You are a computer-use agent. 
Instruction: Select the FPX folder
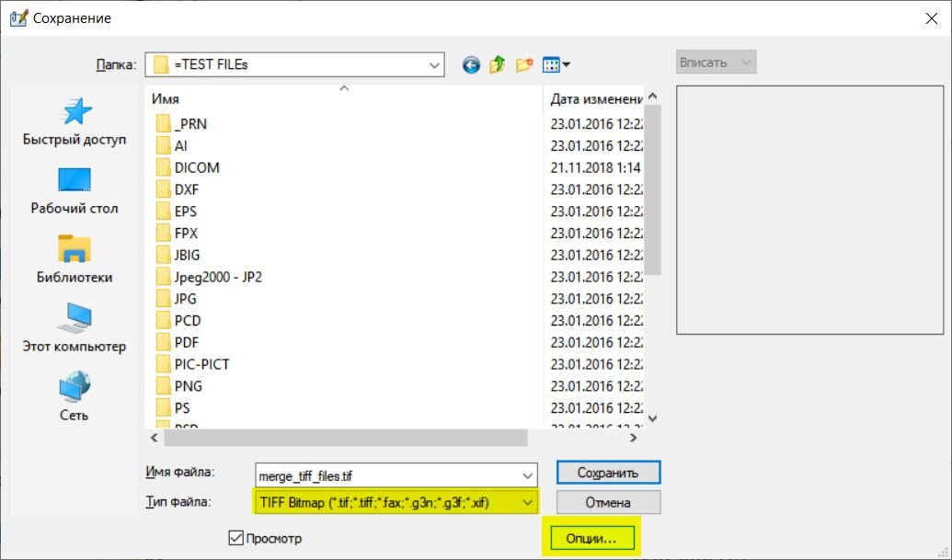coord(178,233)
